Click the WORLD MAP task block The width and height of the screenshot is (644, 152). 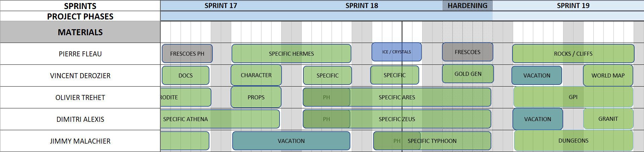click(608, 75)
